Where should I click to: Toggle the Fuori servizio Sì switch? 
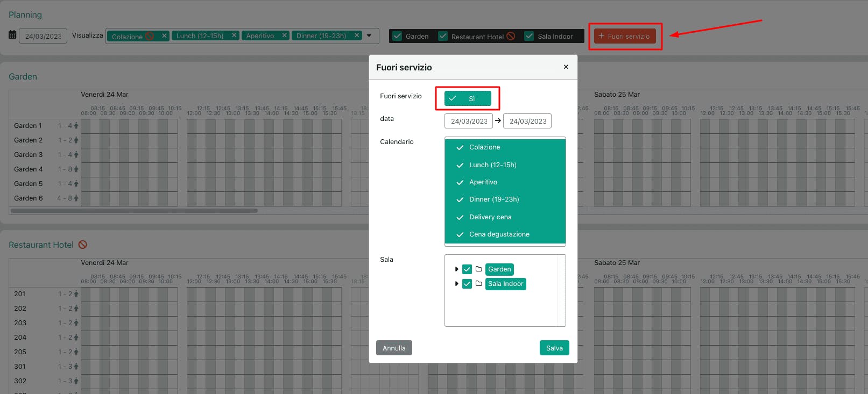click(x=468, y=98)
